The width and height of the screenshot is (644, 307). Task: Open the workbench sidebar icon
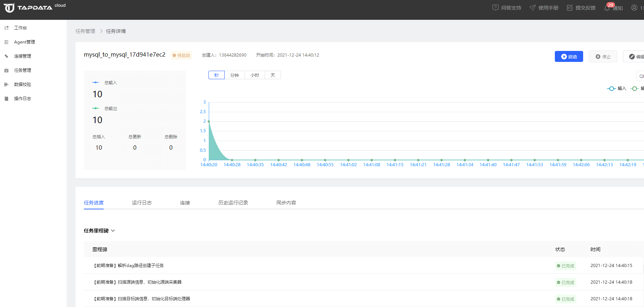click(x=6, y=28)
